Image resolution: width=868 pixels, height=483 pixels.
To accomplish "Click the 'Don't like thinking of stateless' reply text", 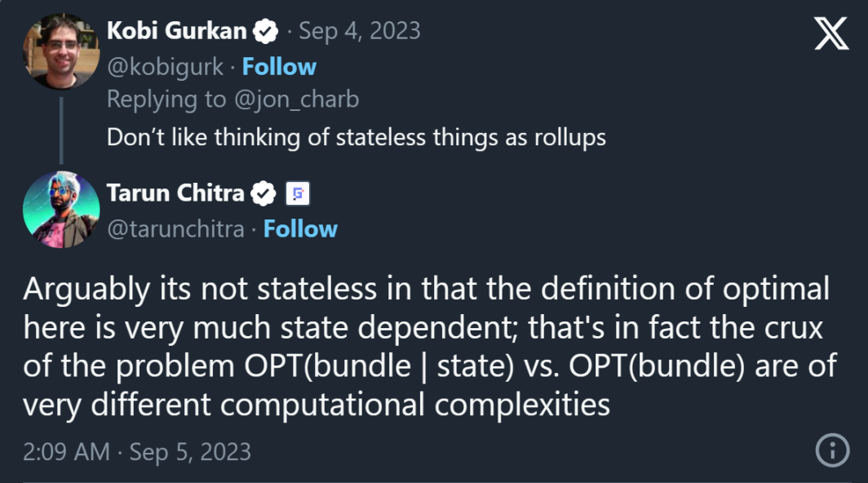I will click(356, 136).
